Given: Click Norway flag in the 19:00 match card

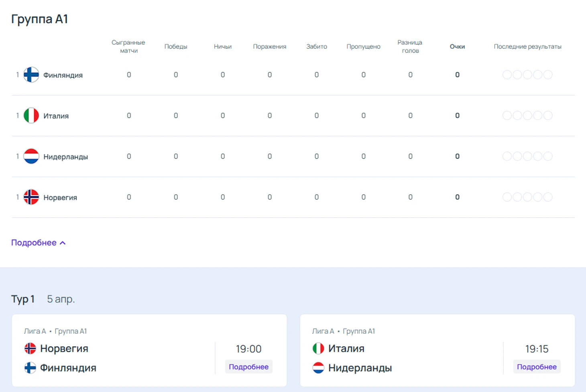Looking at the screenshot, I should (30, 348).
